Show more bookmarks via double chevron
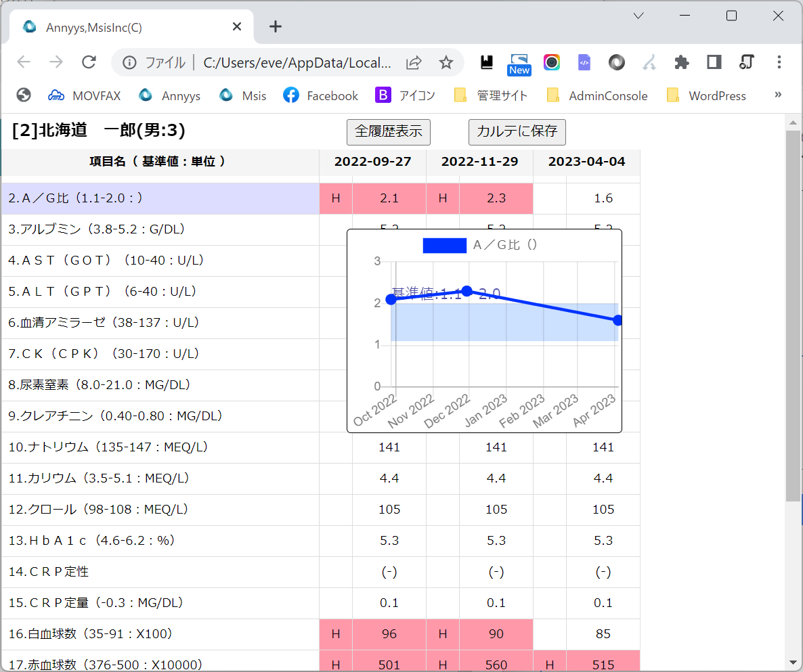This screenshot has height=672, width=803. [x=778, y=95]
